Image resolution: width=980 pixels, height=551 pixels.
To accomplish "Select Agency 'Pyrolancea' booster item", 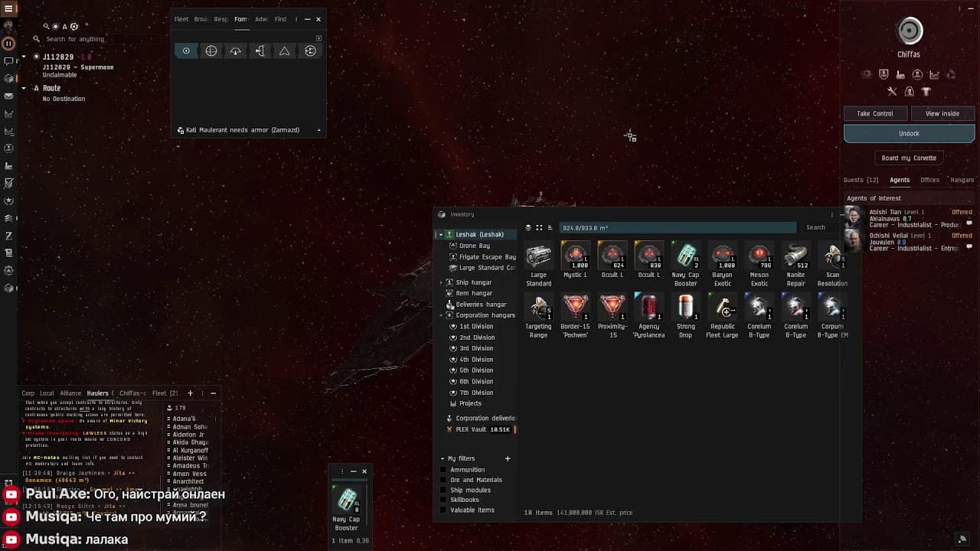I will pyautogui.click(x=649, y=316).
